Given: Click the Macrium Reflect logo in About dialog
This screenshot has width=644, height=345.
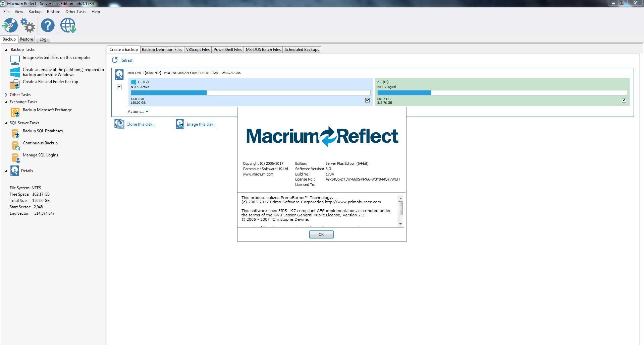Looking at the screenshot, I should [x=322, y=136].
